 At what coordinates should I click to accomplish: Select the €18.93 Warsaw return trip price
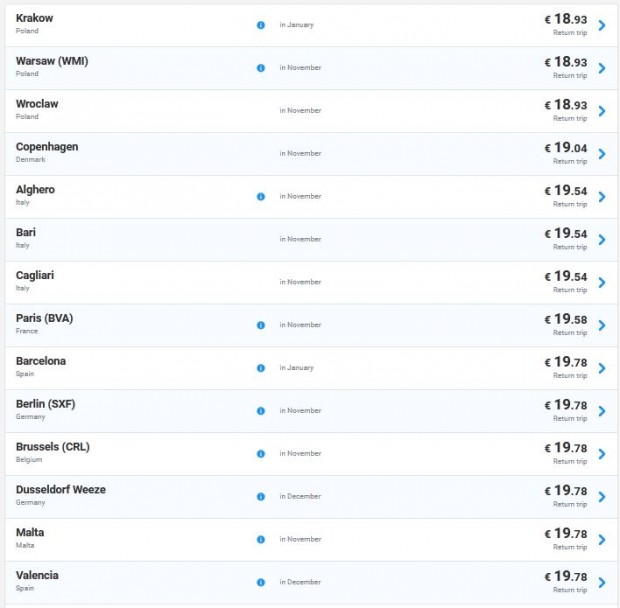566,62
